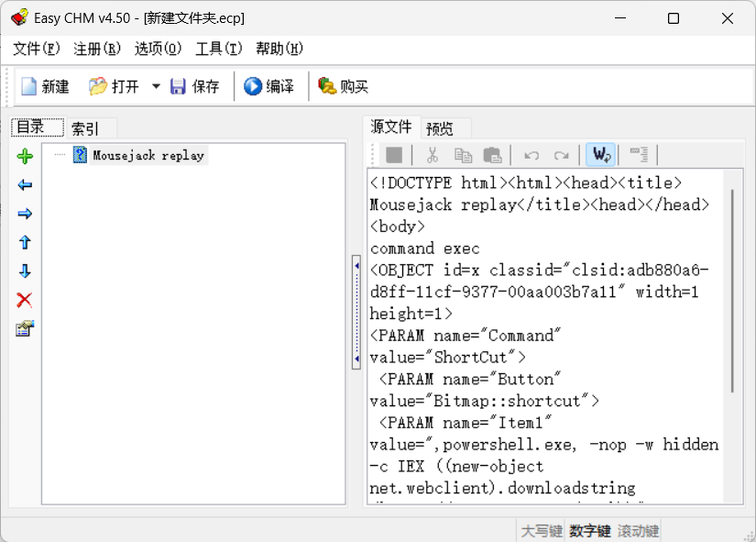Click the 大写键 status bar indicator

pos(542,531)
